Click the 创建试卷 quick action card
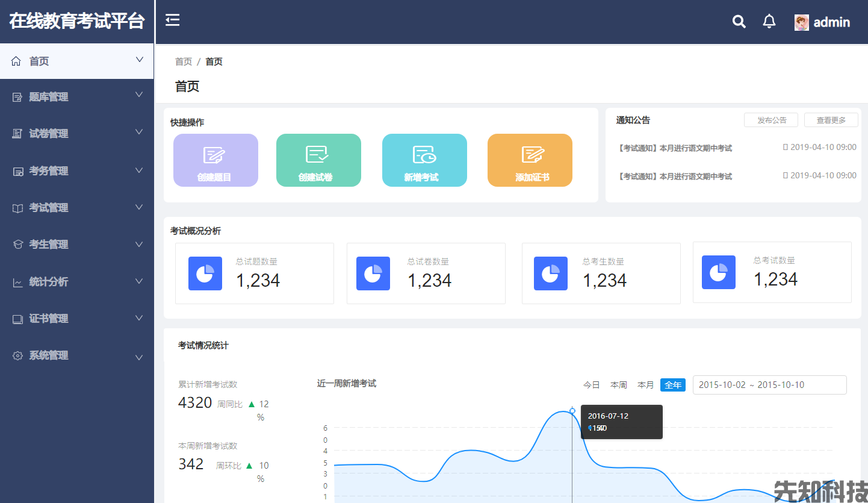 pos(318,160)
